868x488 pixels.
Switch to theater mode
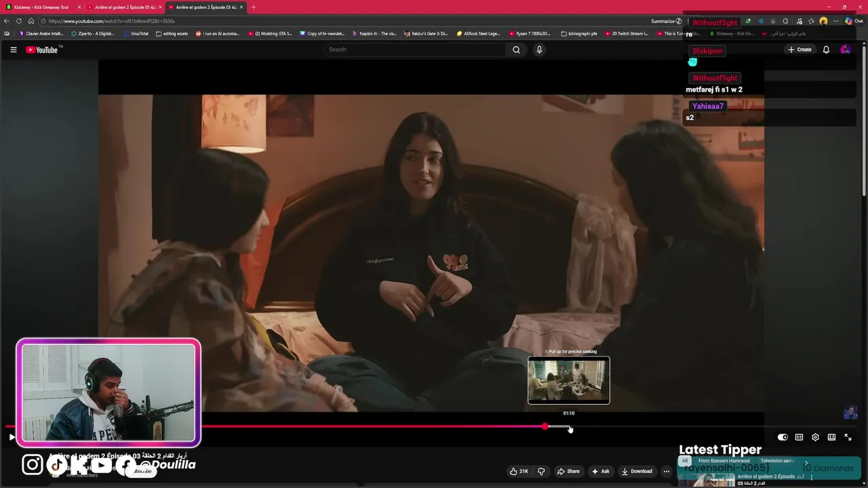[x=831, y=437]
